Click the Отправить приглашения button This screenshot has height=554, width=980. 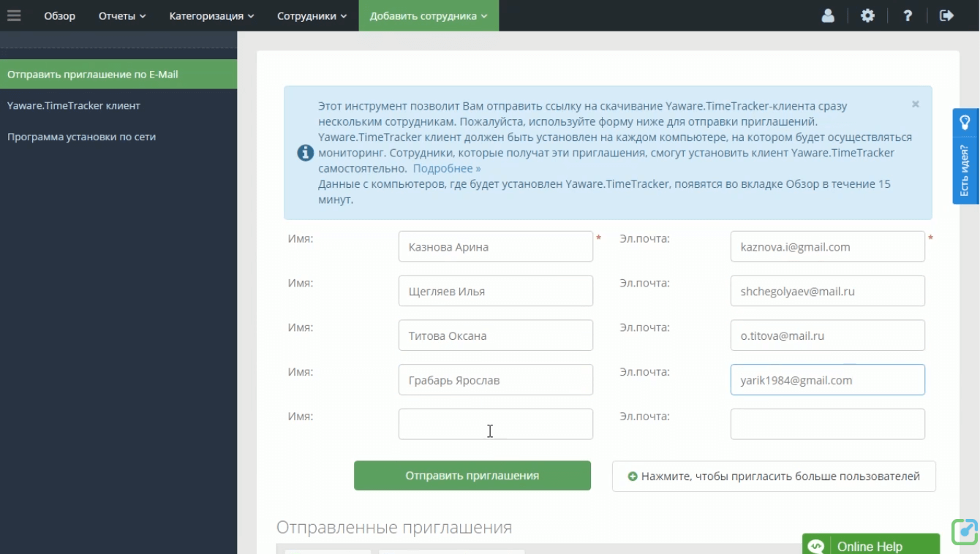[x=472, y=475]
